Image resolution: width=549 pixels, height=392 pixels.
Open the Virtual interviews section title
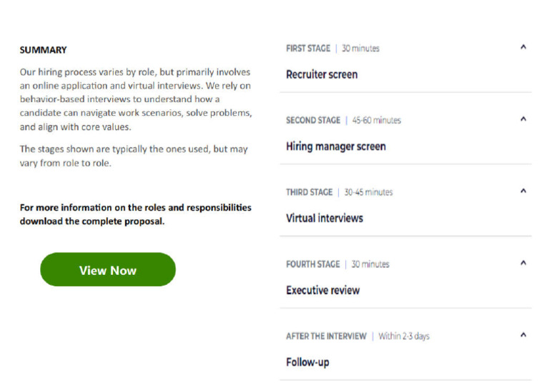pyautogui.click(x=325, y=218)
